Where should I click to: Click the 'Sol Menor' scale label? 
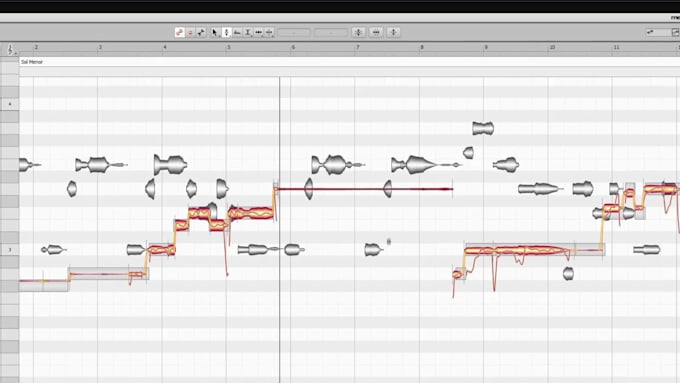[32, 62]
